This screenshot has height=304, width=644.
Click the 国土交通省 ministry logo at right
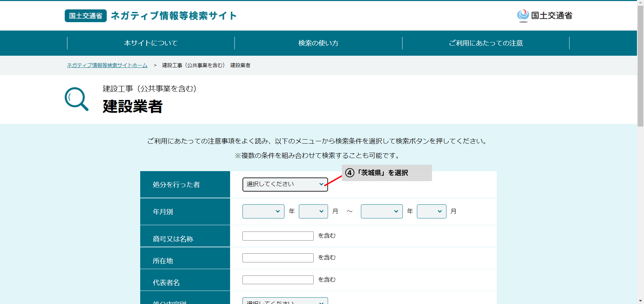544,16
